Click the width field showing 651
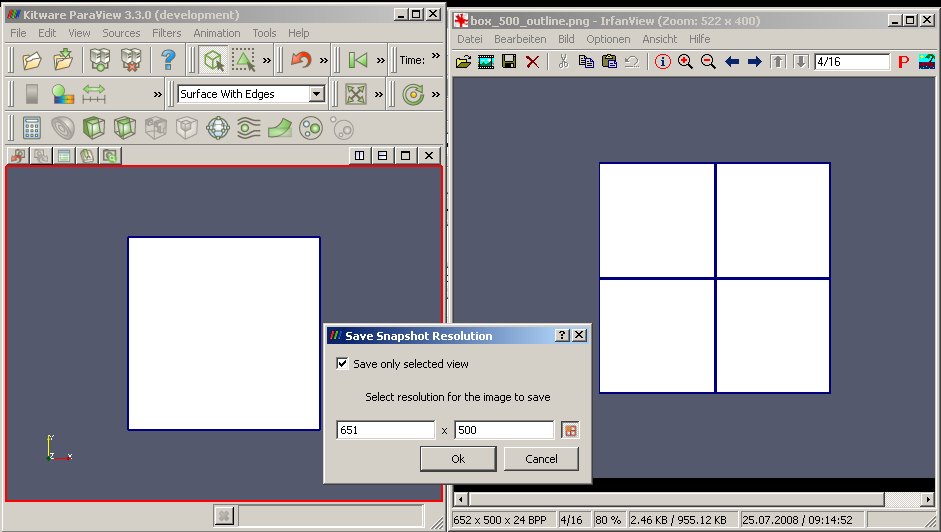This screenshot has height=532, width=941. click(x=385, y=430)
